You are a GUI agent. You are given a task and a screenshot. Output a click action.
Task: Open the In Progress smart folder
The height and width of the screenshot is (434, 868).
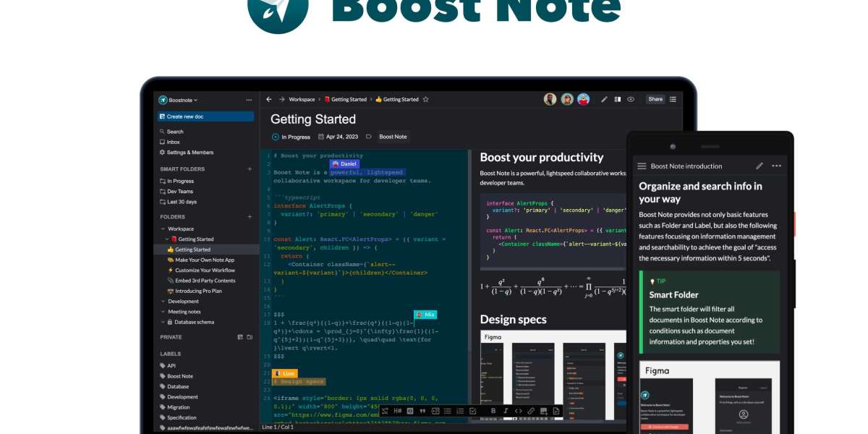176,181
